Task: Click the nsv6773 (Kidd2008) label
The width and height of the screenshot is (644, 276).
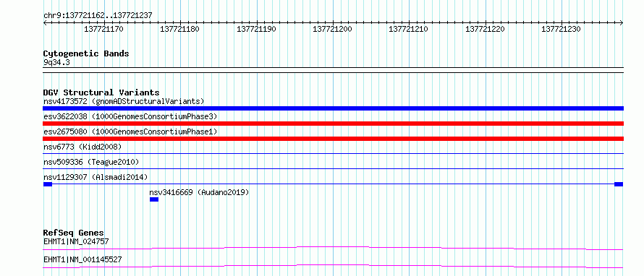Action: pyautogui.click(x=82, y=147)
